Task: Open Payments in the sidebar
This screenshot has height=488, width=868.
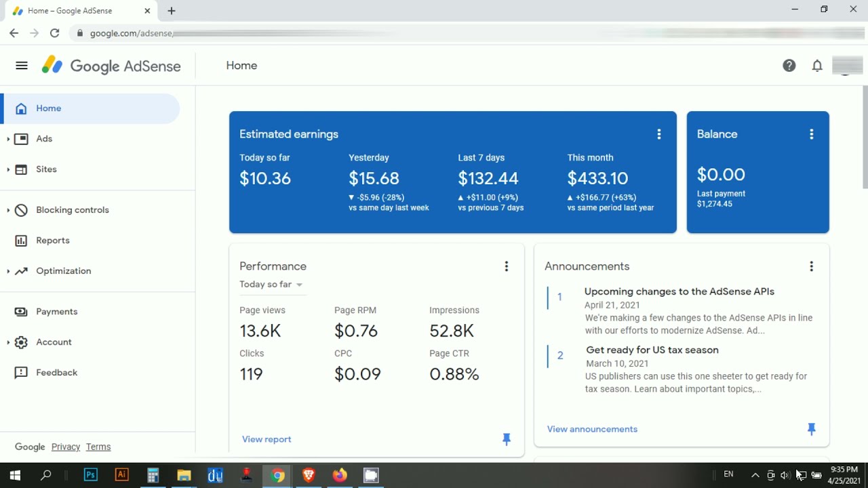Action: point(57,312)
